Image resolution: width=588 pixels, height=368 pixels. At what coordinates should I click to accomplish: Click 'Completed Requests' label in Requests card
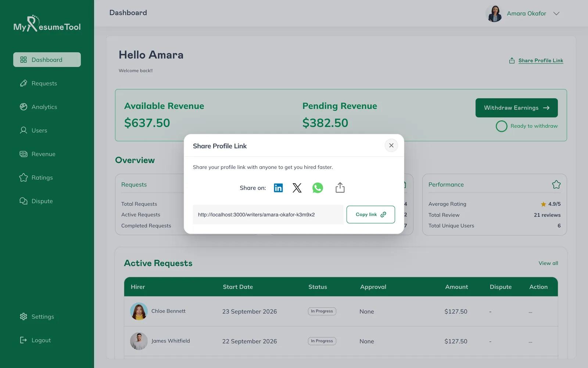[x=146, y=226]
